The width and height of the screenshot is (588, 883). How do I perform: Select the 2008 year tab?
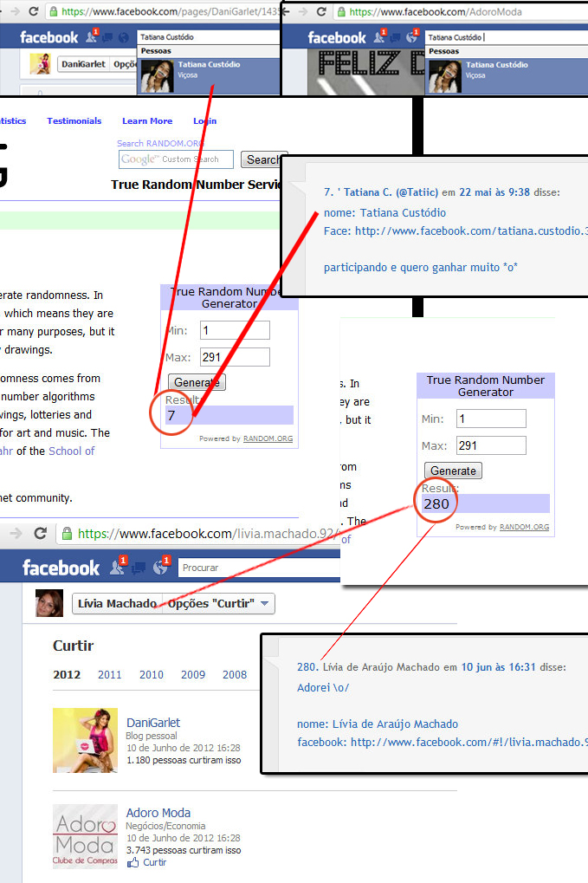pos(235,675)
